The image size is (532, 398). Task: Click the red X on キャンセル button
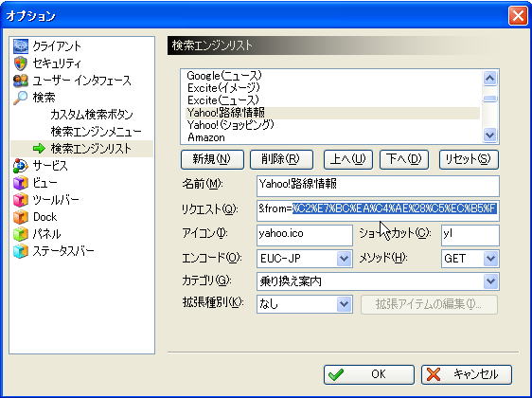pos(434,374)
